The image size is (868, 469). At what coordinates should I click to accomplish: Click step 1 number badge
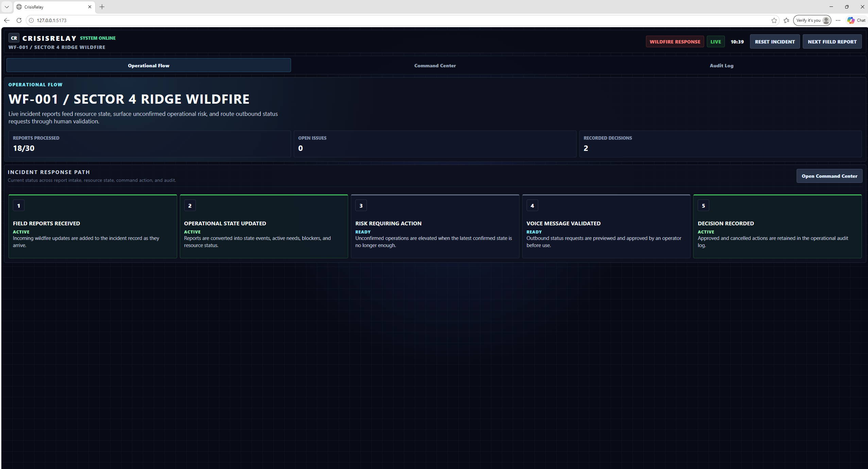[x=19, y=206]
